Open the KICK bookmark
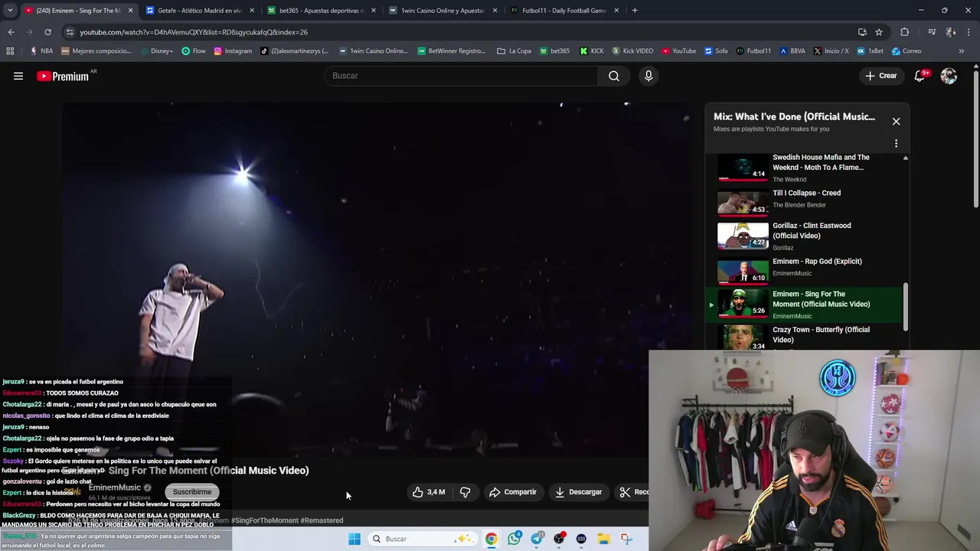Image resolution: width=980 pixels, height=551 pixels. click(x=592, y=51)
